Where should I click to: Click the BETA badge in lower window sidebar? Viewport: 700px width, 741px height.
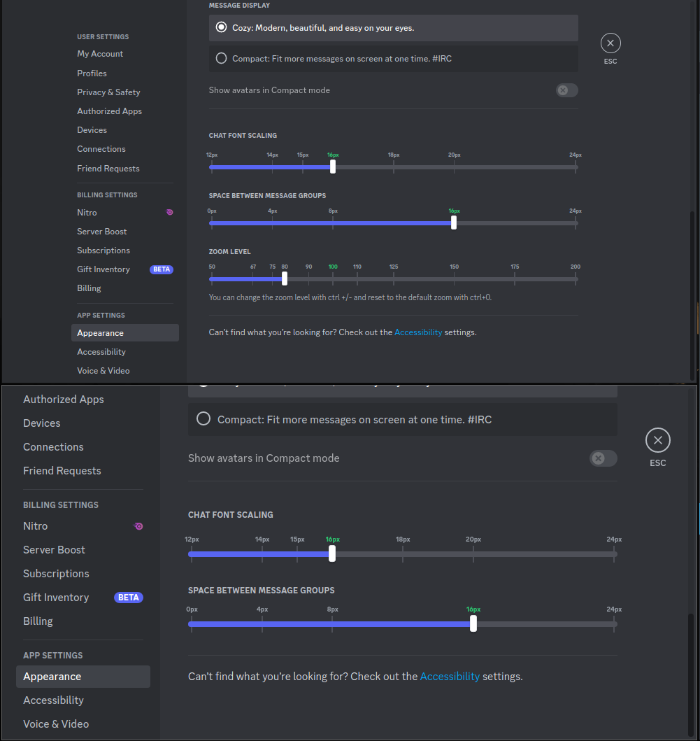pos(129,598)
